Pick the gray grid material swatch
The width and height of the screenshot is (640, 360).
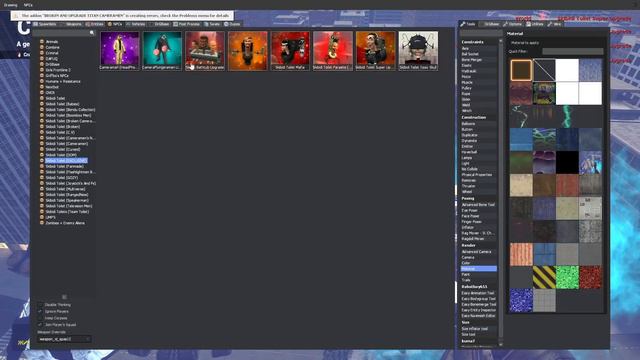pos(544,300)
